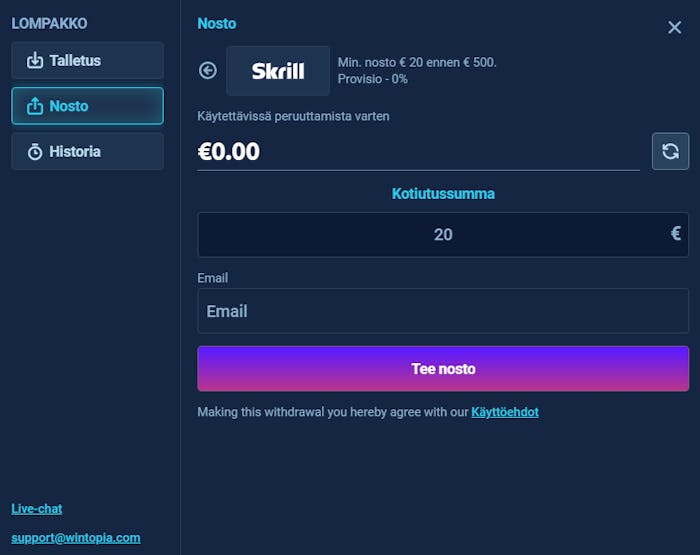The height and width of the screenshot is (555, 700).
Task: Click the support@wintopia.com email link
Action: [x=76, y=538]
